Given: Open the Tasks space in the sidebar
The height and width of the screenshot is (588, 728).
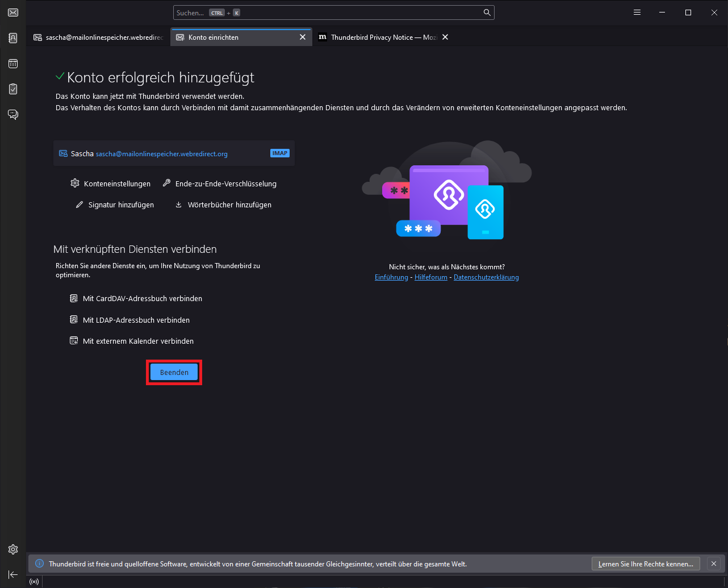Looking at the screenshot, I should coord(12,89).
